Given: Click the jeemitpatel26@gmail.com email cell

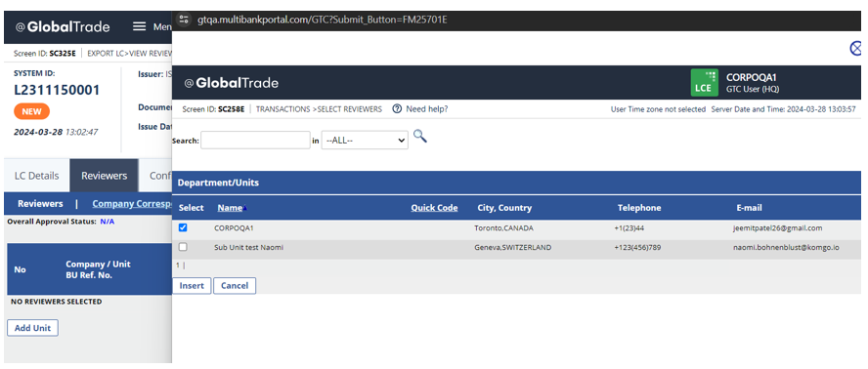Looking at the screenshot, I should click(777, 227).
